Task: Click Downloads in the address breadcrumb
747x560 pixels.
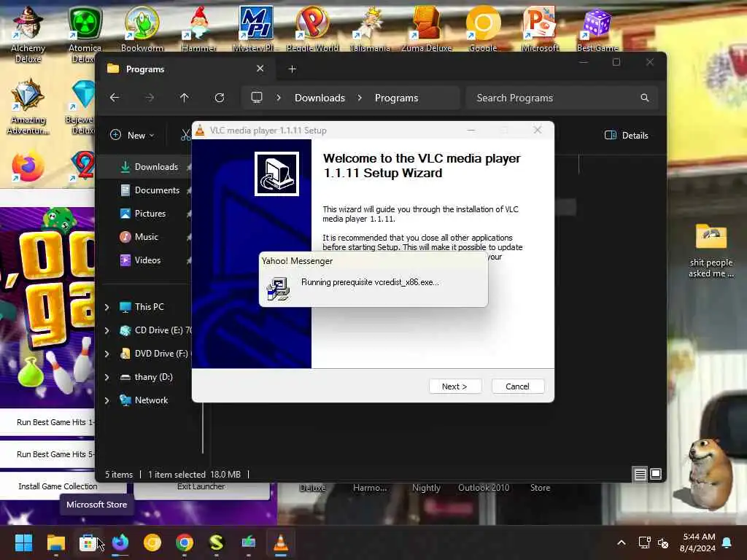Action: tap(320, 98)
